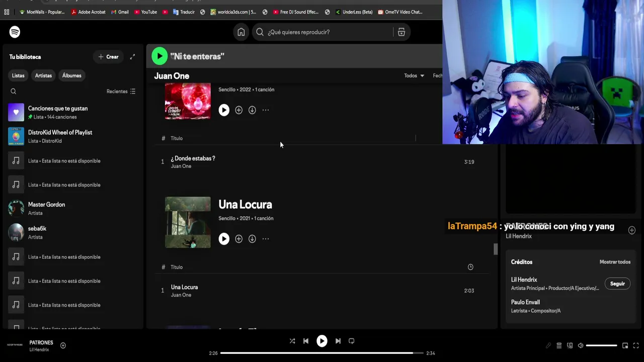This screenshot has width=644, height=362.
Task: Connect to a device
Action: pyautogui.click(x=570, y=345)
